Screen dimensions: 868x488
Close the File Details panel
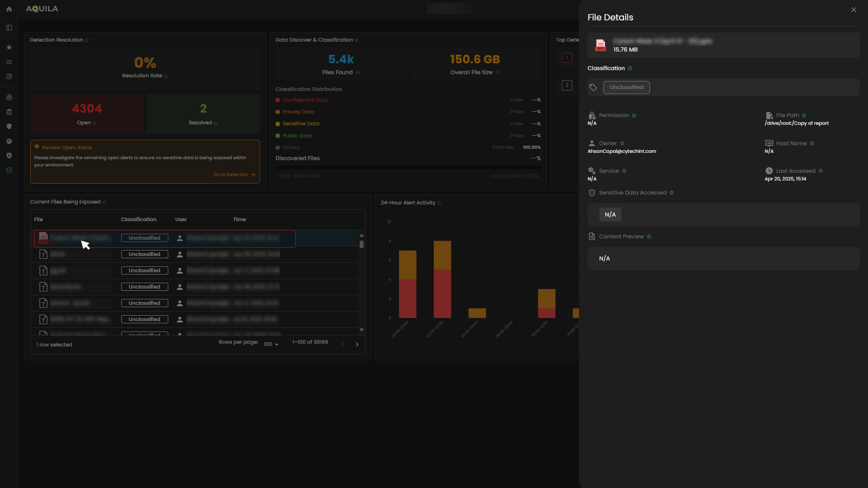(x=854, y=10)
